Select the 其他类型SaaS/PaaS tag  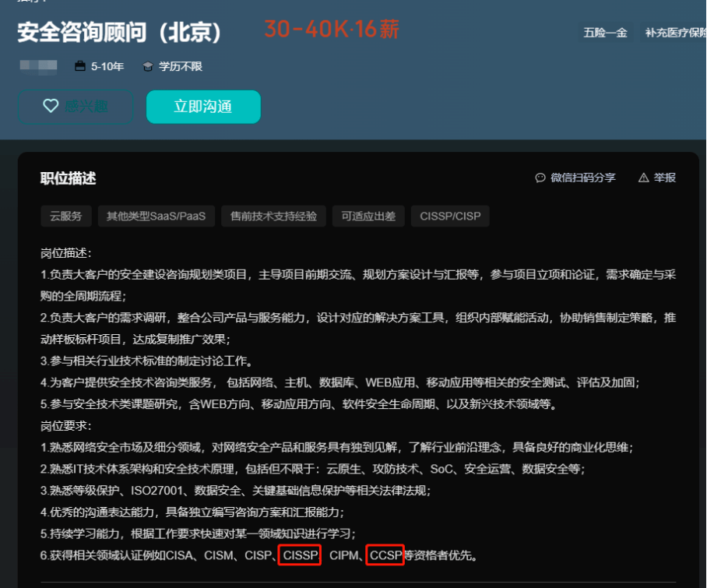(156, 216)
